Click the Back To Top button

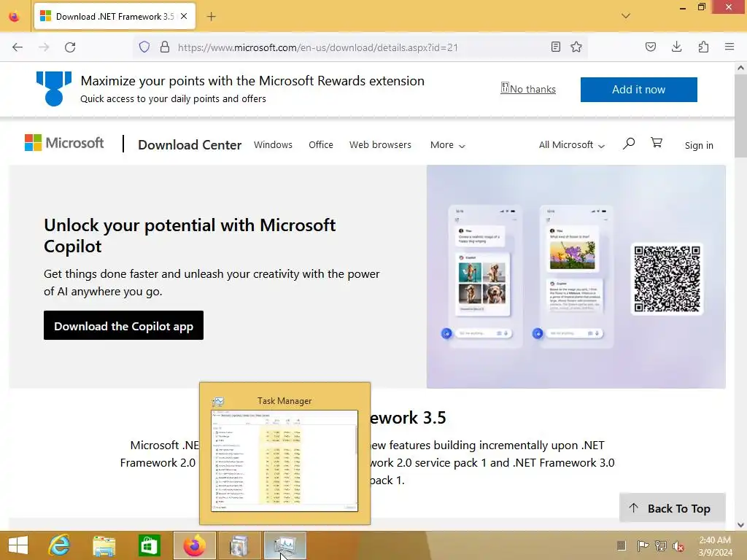[x=672, y=508]
